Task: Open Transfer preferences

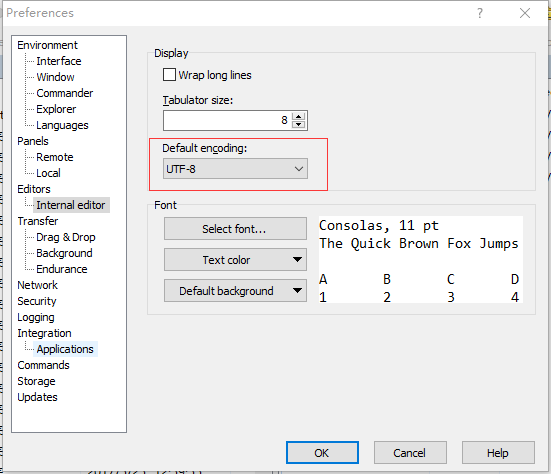Action: click(38, 221)
